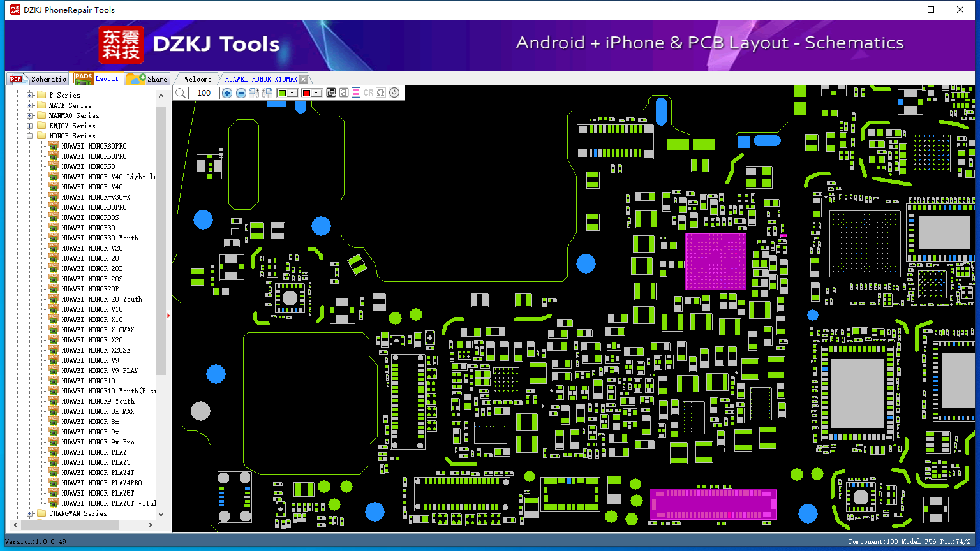Click the tree panel scroll-up arrow
The width and height of the screenshot is (980, 551).
161,95
